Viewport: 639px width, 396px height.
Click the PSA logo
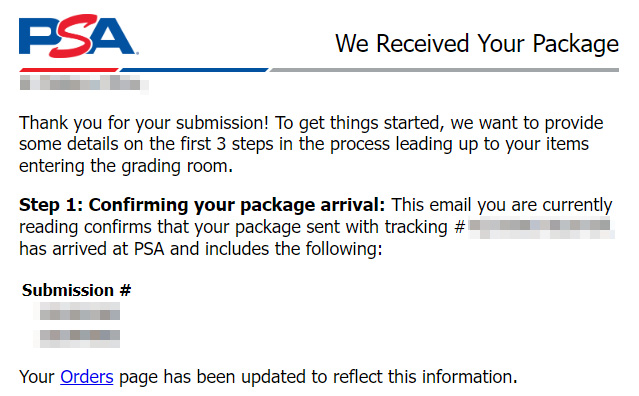pyautogui.click(x=78, y=36)
